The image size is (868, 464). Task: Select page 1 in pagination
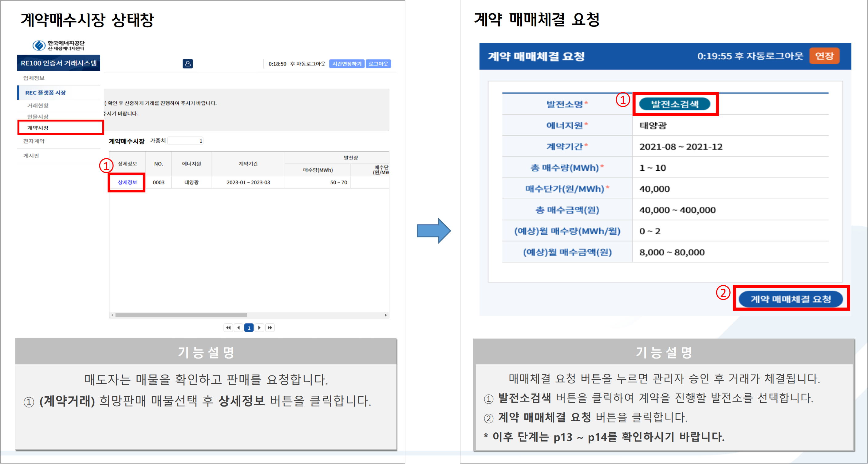(x=249, y=327)
